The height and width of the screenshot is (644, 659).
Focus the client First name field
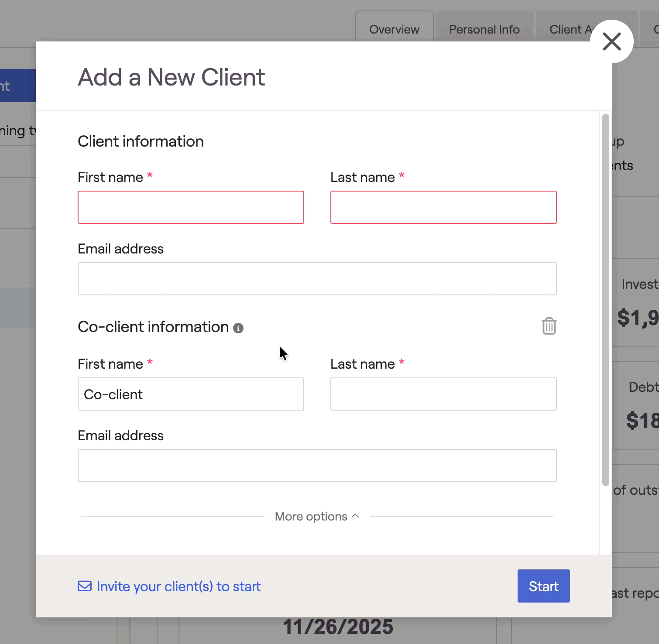(191, 207)
